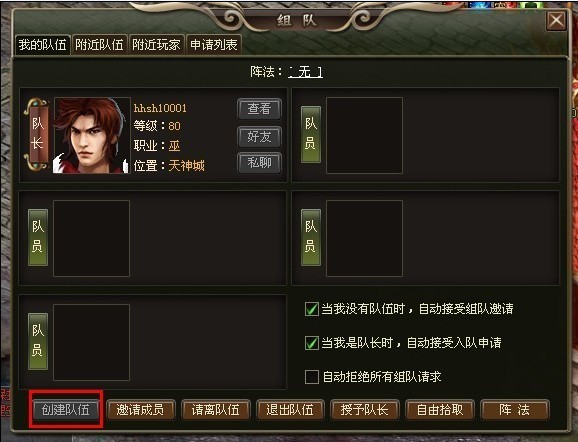The image size is (578, 442).
Task: Enable 自动拒绝所有组队请求 checkbox
Action: tap(311, 377)
